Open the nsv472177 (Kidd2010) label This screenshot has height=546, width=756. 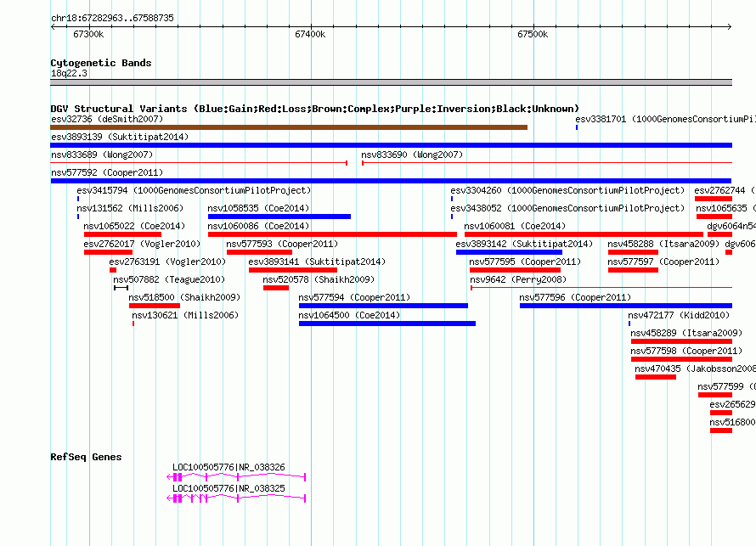point(679,315)
